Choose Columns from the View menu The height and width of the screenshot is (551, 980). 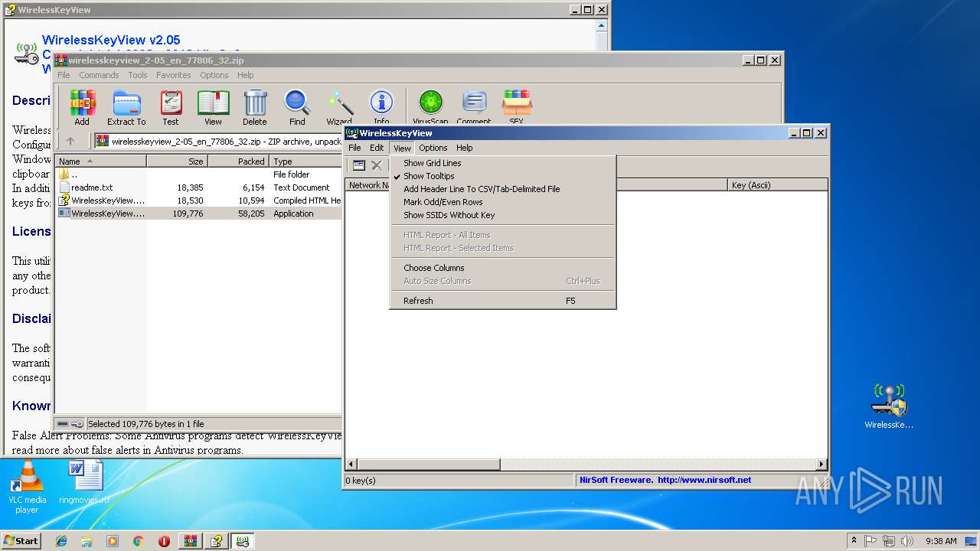(503, 268)
